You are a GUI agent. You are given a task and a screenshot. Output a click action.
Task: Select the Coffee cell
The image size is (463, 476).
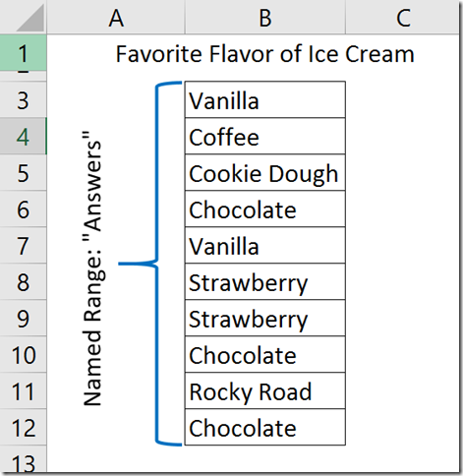[265, 136]
